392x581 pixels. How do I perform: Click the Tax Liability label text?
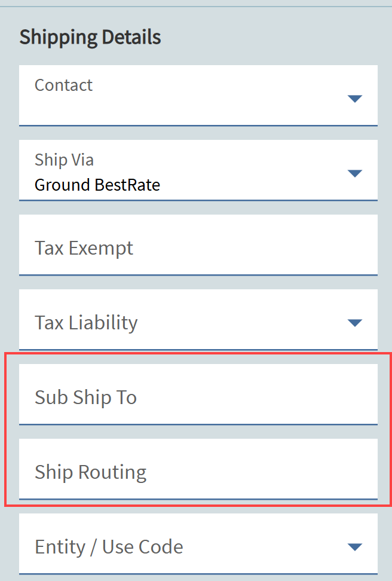click(x=86, y=322)
